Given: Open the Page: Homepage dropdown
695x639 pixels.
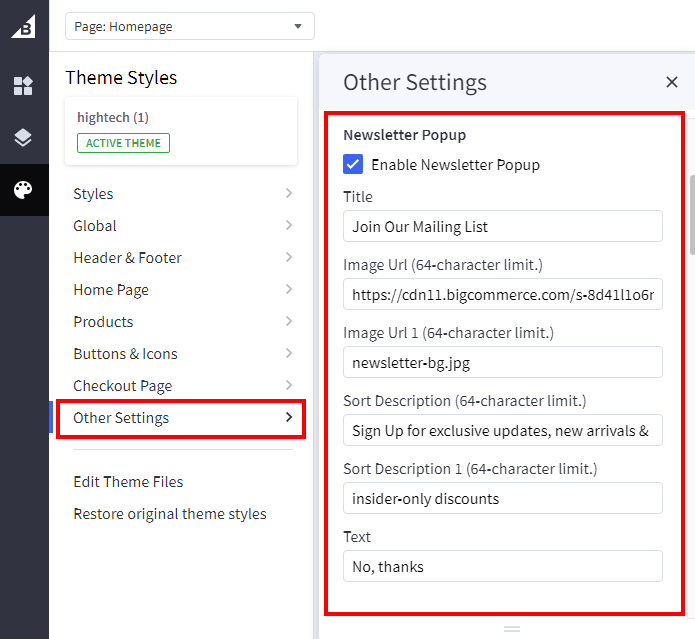Looking at the screenshot, I should pos(189,26).
